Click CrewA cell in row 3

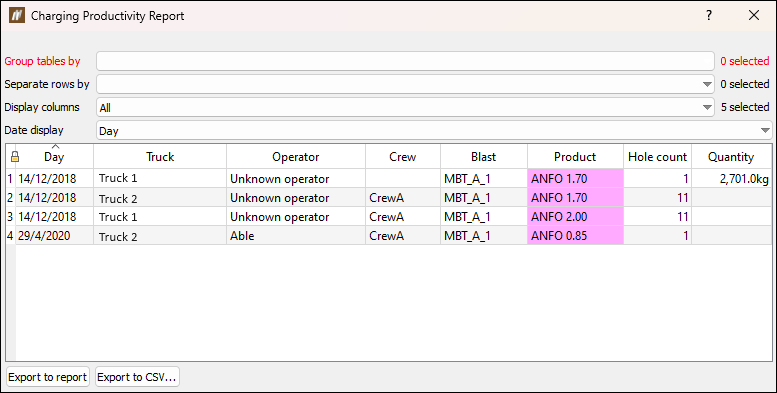point(403,217)
